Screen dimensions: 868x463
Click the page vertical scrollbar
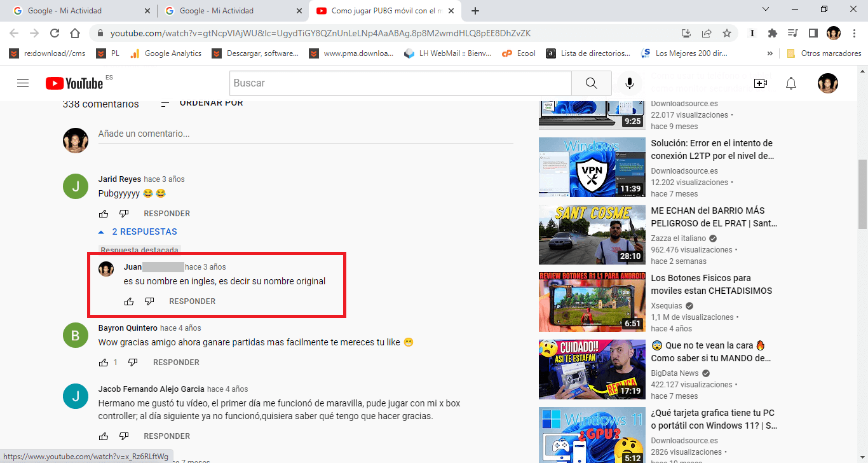click(862, 194)
